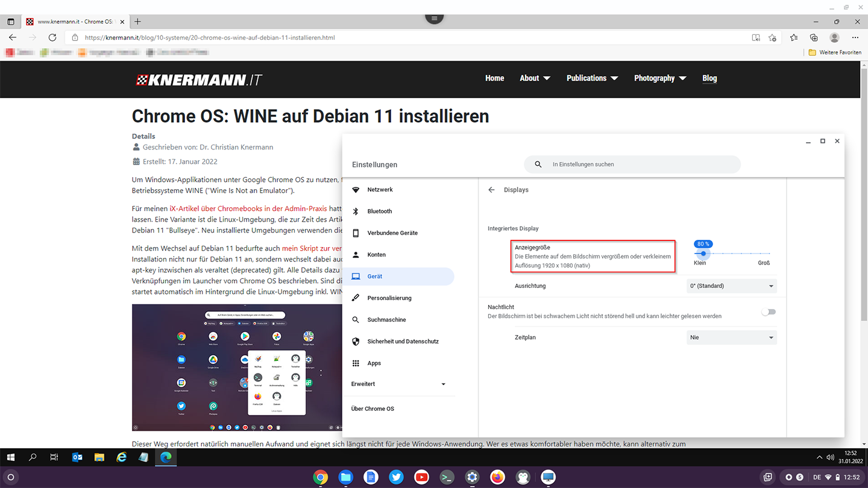Open Windows Task View icon
This screenshot has height=488, width=868.
[54, 457]
